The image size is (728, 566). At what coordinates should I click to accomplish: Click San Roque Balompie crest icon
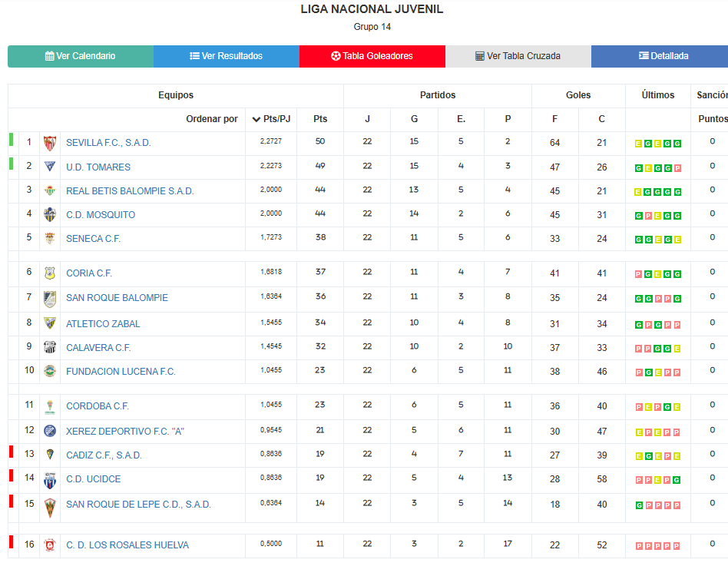50,299
